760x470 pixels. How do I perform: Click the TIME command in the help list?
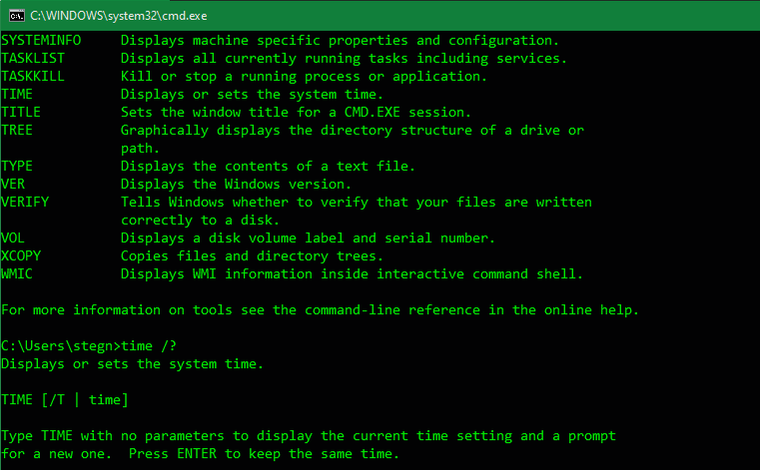click(17, 94)
